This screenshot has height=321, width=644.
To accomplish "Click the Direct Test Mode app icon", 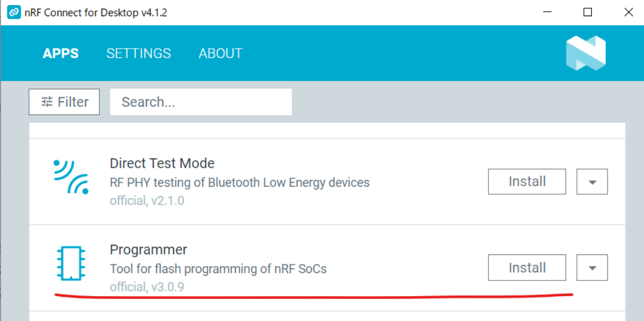I will point(71,176).
